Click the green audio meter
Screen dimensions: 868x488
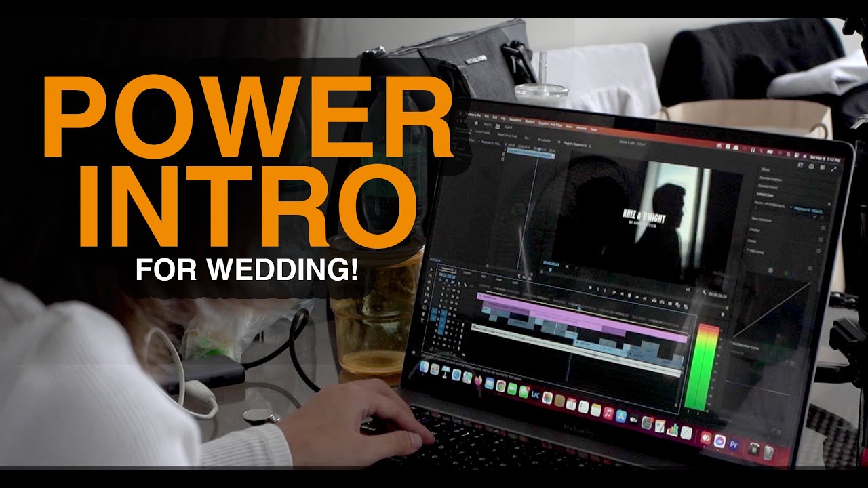[702, 369]
